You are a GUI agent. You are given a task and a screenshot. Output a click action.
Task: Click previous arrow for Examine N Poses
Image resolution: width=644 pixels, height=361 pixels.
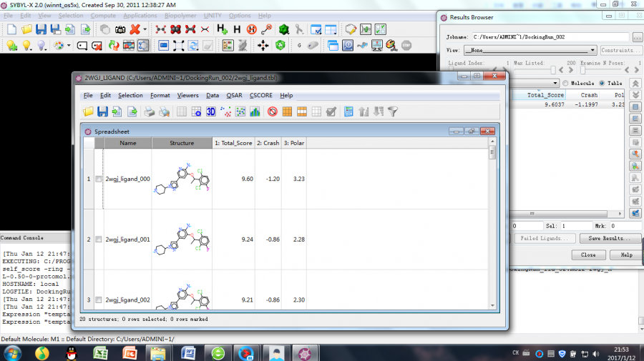pyautogui.click(x=627, y=70)
